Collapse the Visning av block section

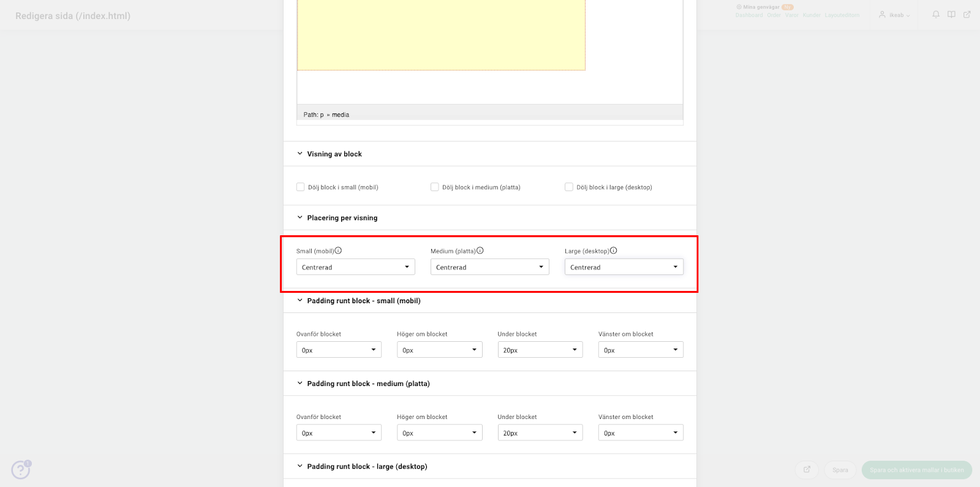[300, 154]
